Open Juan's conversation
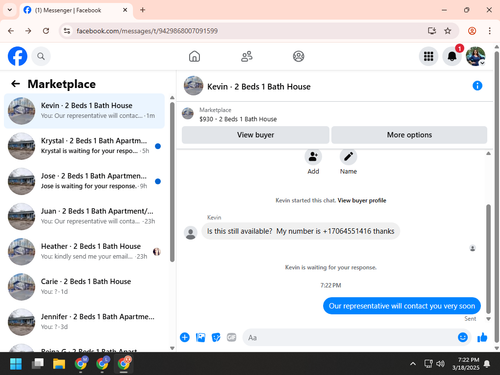Viewport: 500px width, 375px height. (84, 216)
